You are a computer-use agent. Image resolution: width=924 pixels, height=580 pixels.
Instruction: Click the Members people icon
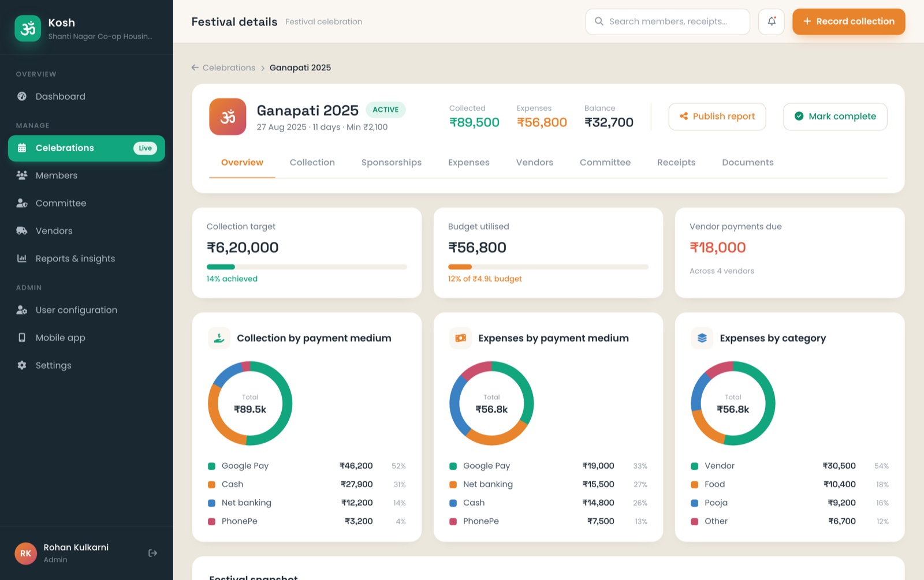click(x=22, y=175)
